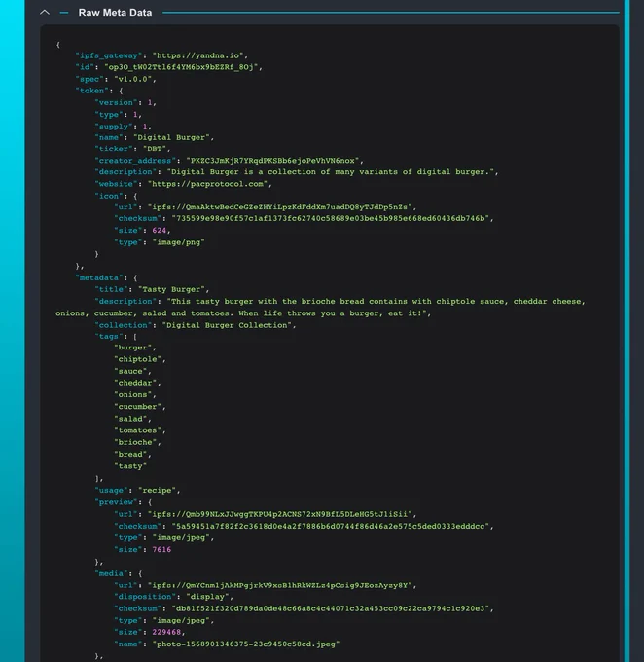Select the "tags" key

pyautogui.click(x=109, y=337)
